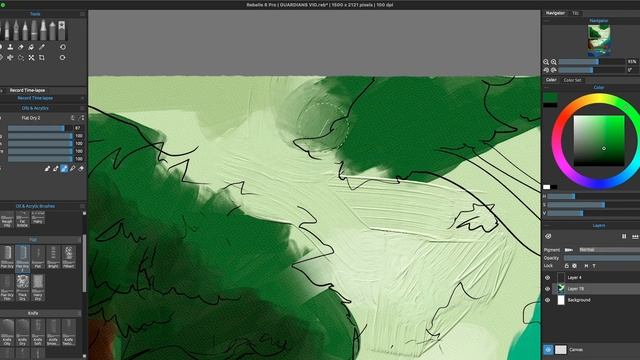Select Filbert brush preset

[69, 258]
